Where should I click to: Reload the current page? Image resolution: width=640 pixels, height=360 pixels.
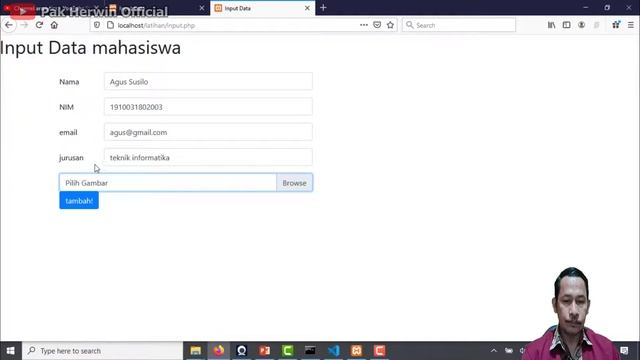(39, 25)
